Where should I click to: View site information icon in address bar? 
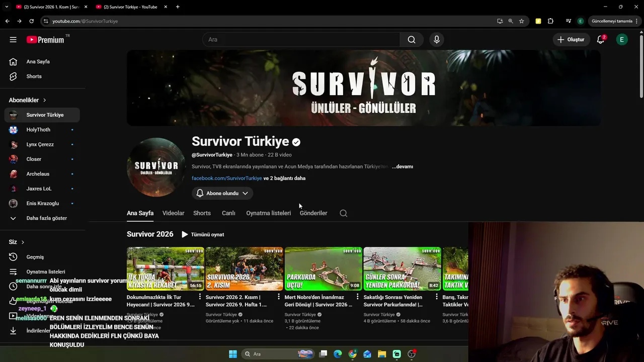[x=46, y=21]
